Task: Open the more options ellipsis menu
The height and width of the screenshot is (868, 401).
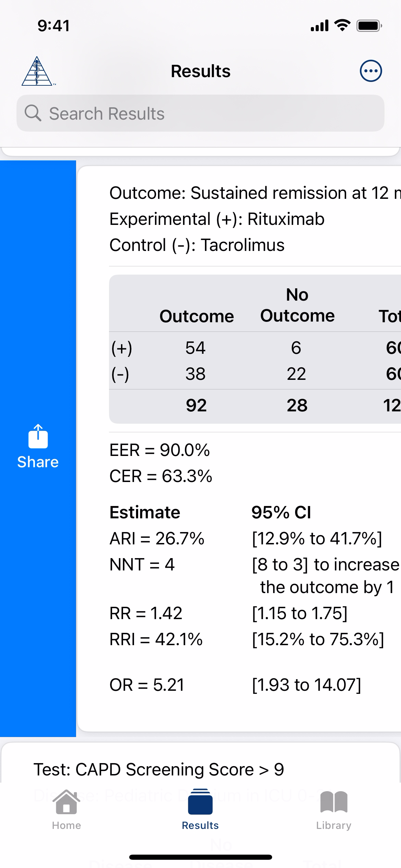Action: coord(370,71)
